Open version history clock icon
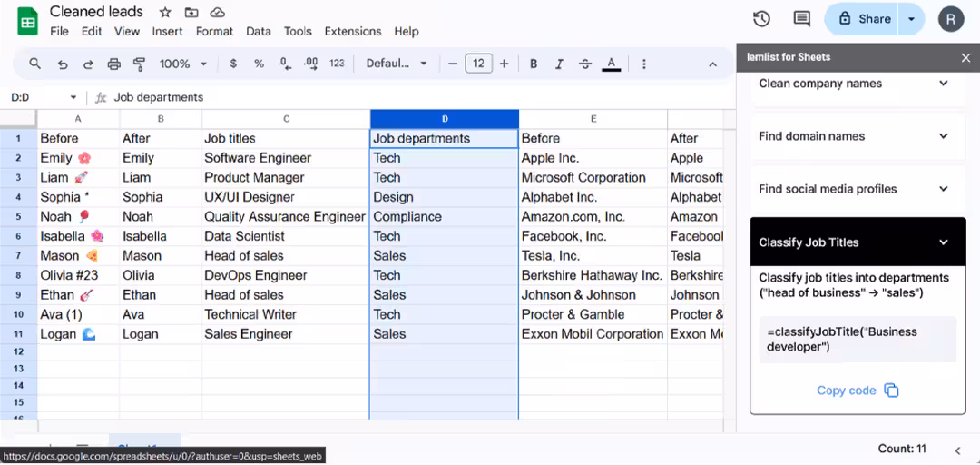 pos(761,19)
